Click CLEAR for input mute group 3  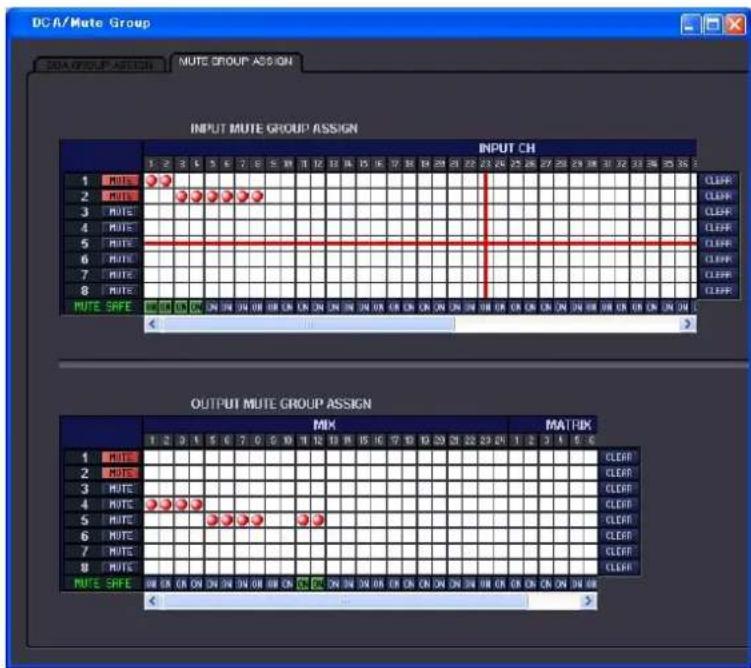coord(717,212)
